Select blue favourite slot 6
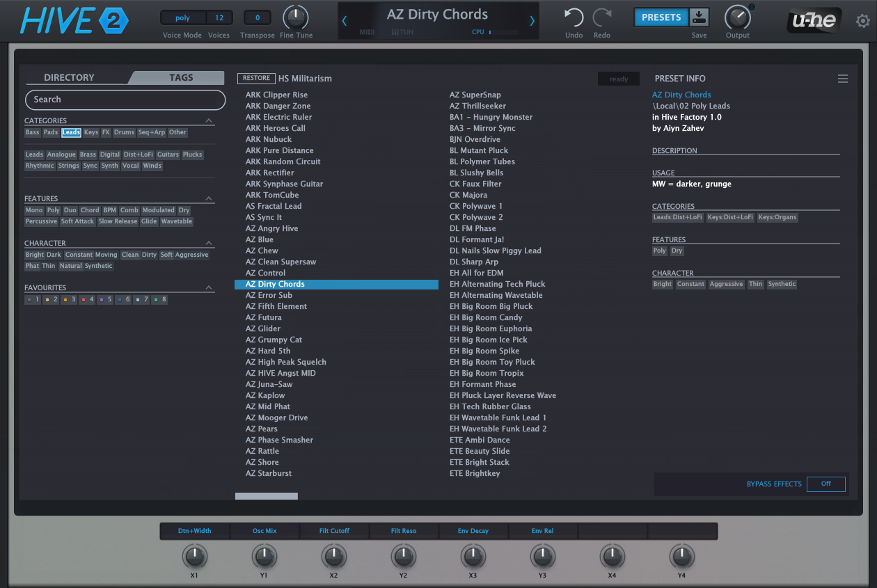Viewport: 877px width, 588px height. click(x=123, y=299)
